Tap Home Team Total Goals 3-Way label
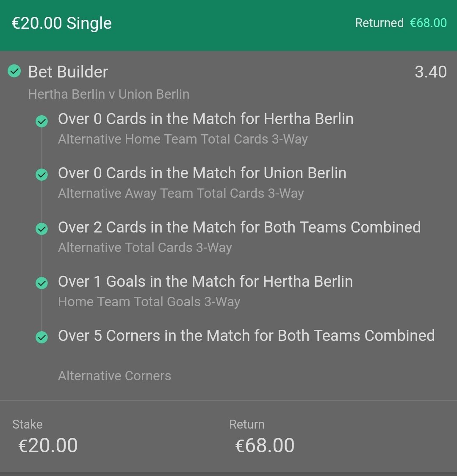Screen dimensions: 457x476 (x=149, y=302)
